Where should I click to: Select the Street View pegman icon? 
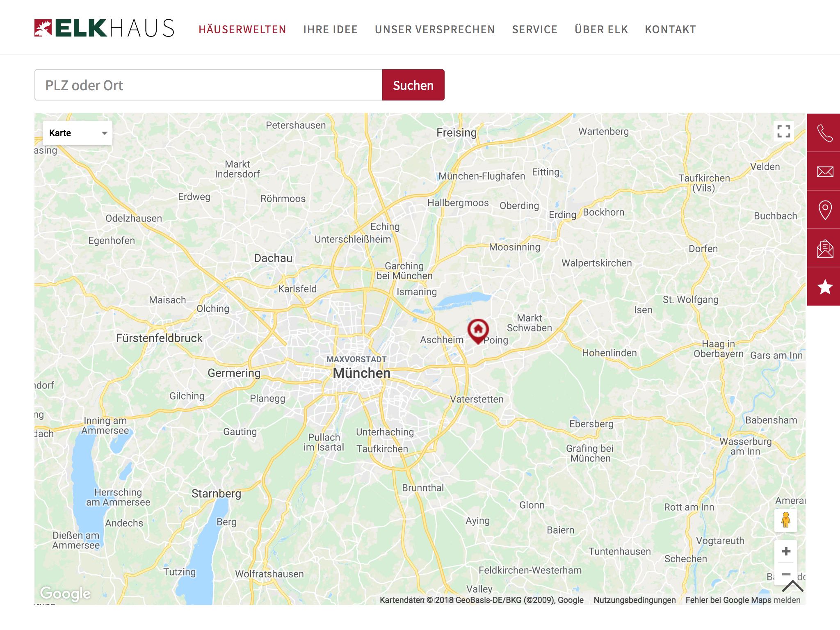tap(785, 520)
